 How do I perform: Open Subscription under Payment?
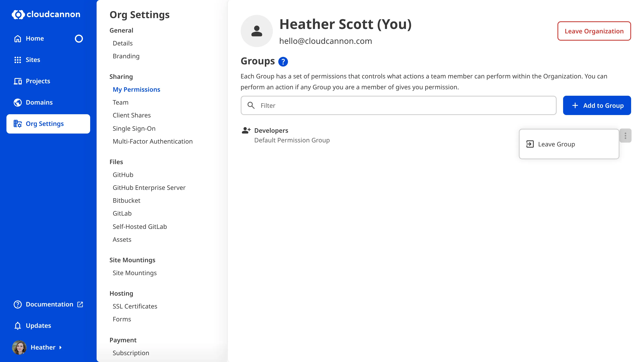[x=131, y=353]
